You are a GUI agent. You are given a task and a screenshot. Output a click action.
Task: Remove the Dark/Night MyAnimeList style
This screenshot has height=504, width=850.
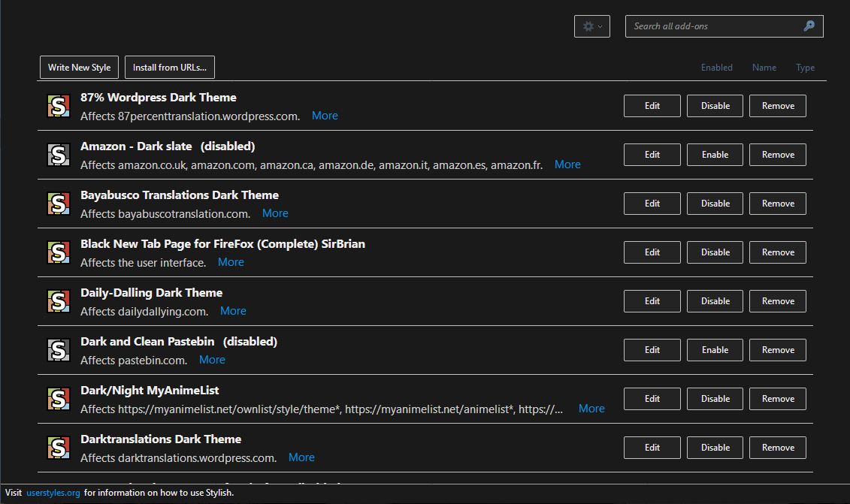tap(778, 398)
